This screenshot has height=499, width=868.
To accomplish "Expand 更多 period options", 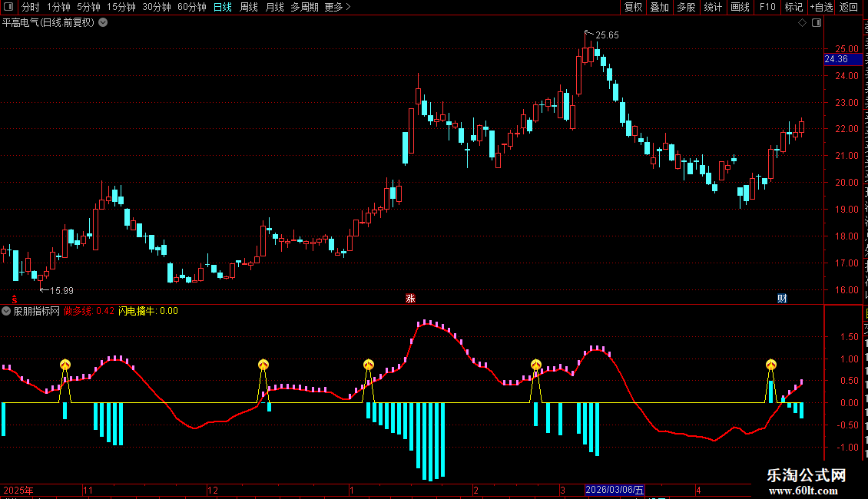I will tap(337, 7).
